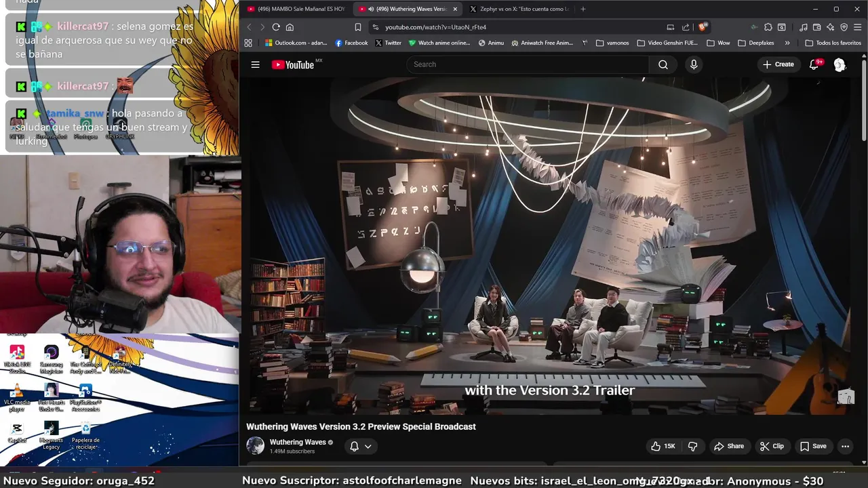
Task: Open the browser apps grid icon
Action: (248, 43)
